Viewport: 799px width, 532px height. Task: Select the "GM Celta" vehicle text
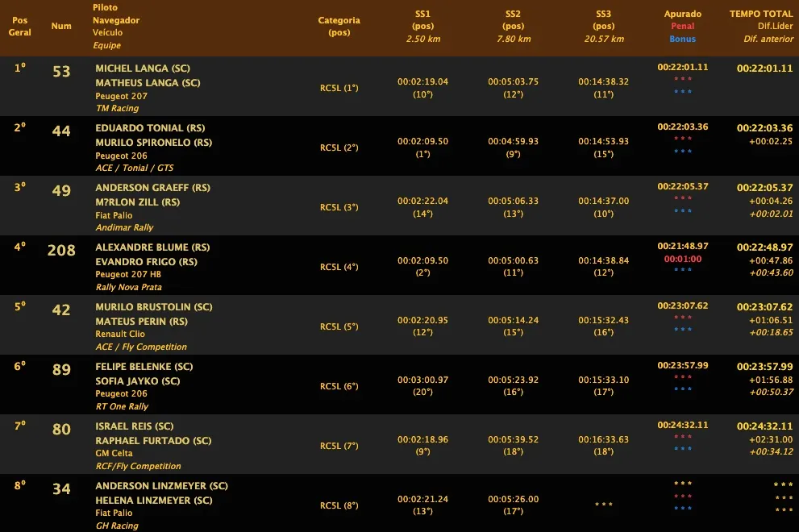pos(114,453)
